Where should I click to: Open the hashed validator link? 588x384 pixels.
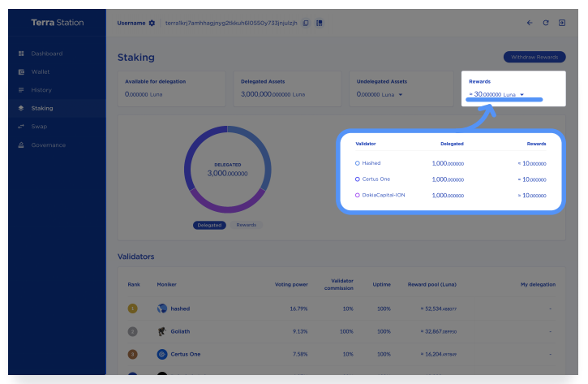tap(180, 308)
